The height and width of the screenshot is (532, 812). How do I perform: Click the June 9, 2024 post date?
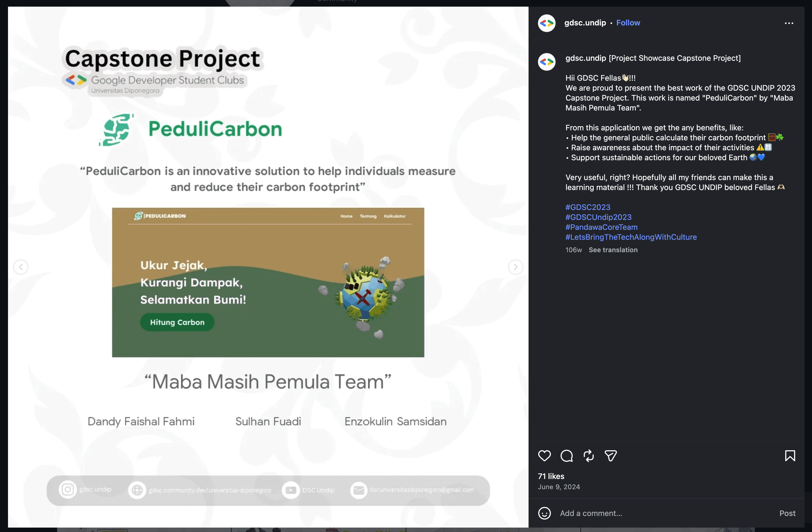(x=559, y=487)
